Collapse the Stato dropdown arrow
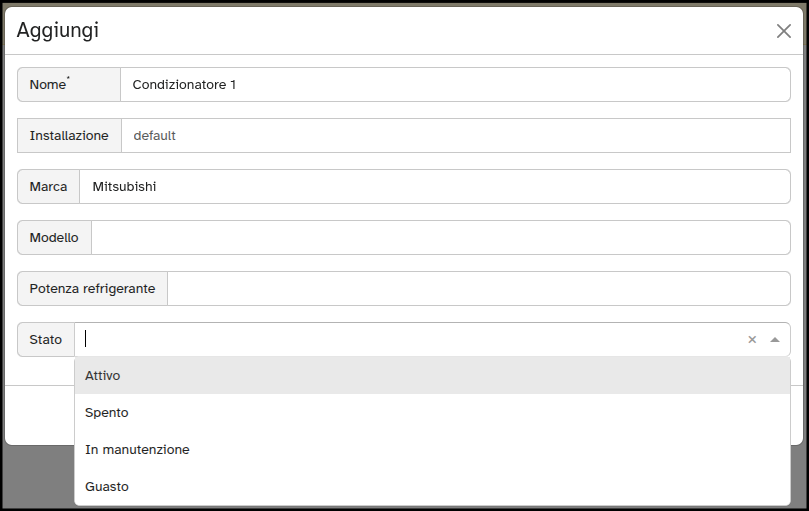 (x=775, y=340)
